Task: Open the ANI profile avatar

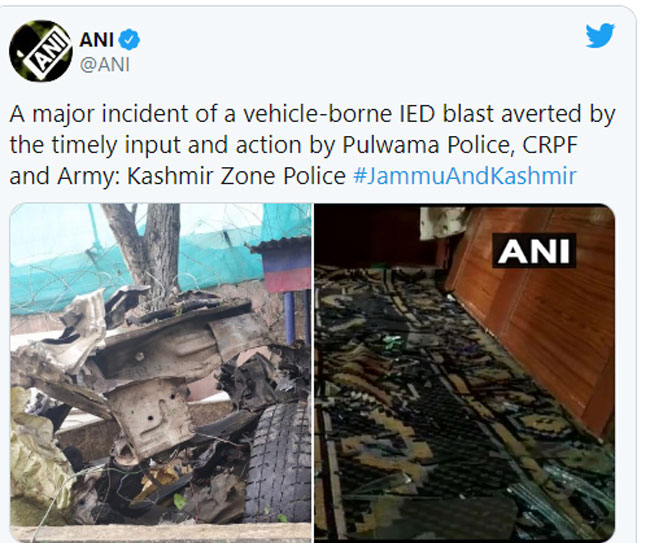Action: point(41,51)
